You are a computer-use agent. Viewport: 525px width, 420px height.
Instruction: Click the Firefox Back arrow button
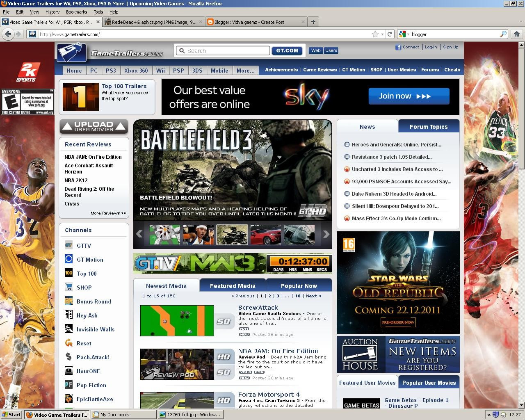point(8,34)
